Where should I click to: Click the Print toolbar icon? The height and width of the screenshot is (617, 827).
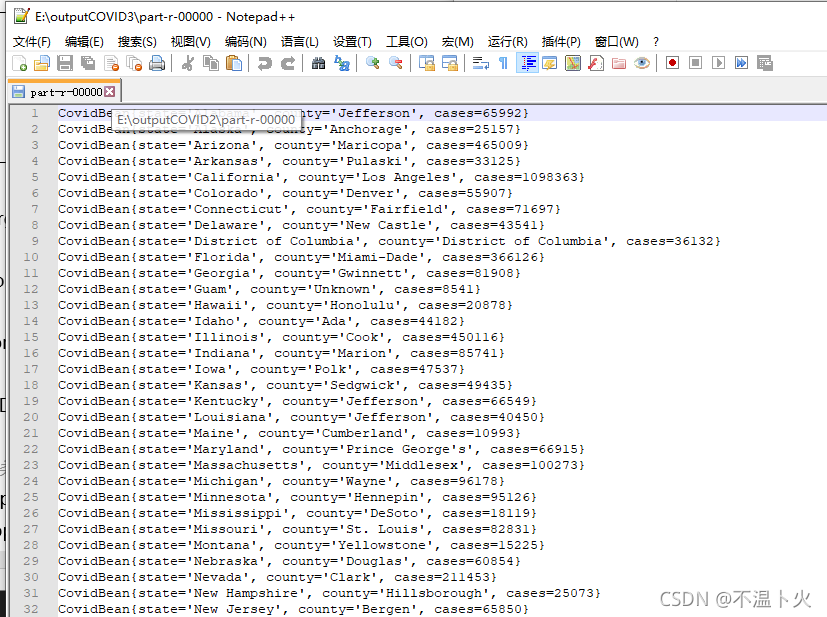tap(157, 63)
